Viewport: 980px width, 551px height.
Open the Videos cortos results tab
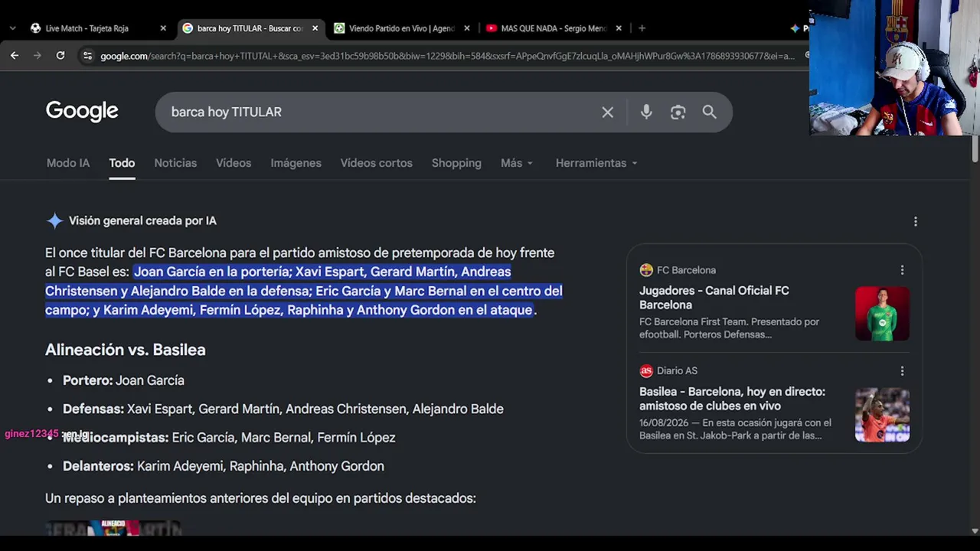[x=377, y=163]
